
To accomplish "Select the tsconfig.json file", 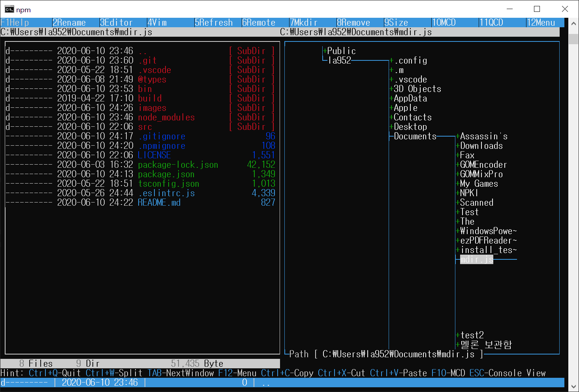I will pyautogui.click(x=140, y=184).
